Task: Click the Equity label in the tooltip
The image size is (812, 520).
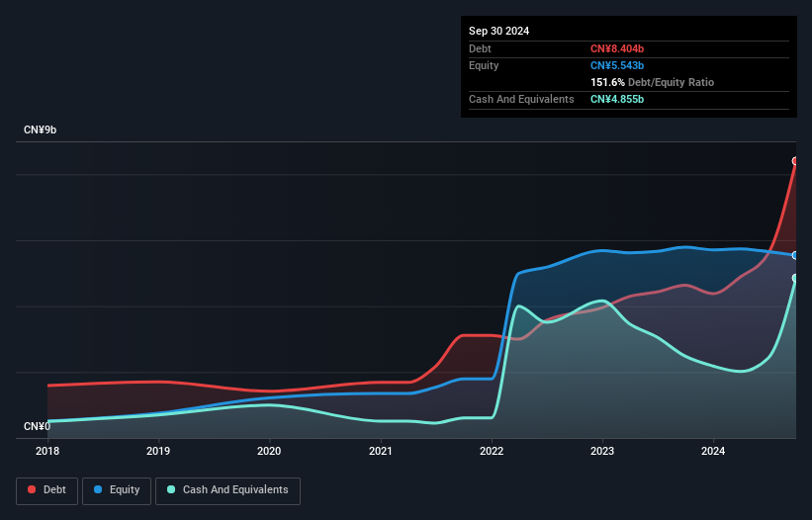Action: (484, 65)
